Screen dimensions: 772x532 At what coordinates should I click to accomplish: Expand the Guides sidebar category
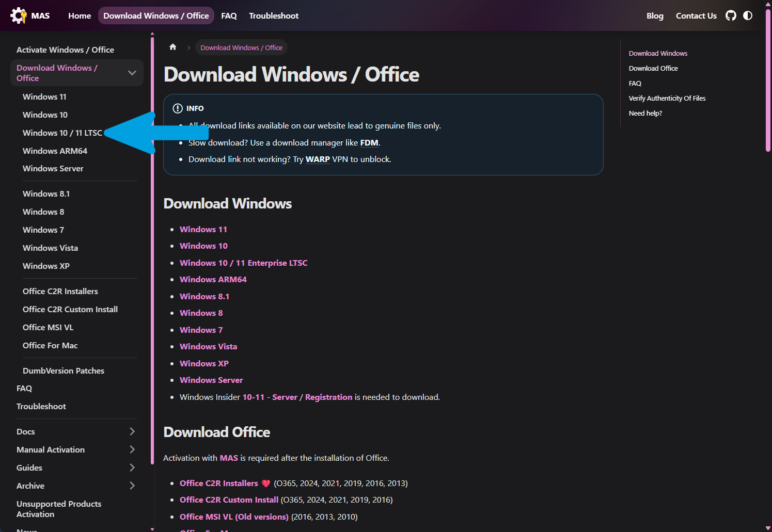[132, 467]
